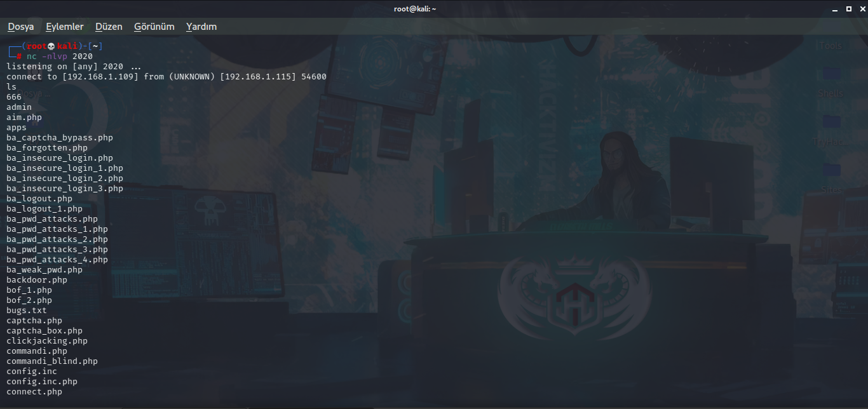Viewport: 868px width, 409px height.
Task: Click 'config.inc' file name
Action: tap(32, 372)
